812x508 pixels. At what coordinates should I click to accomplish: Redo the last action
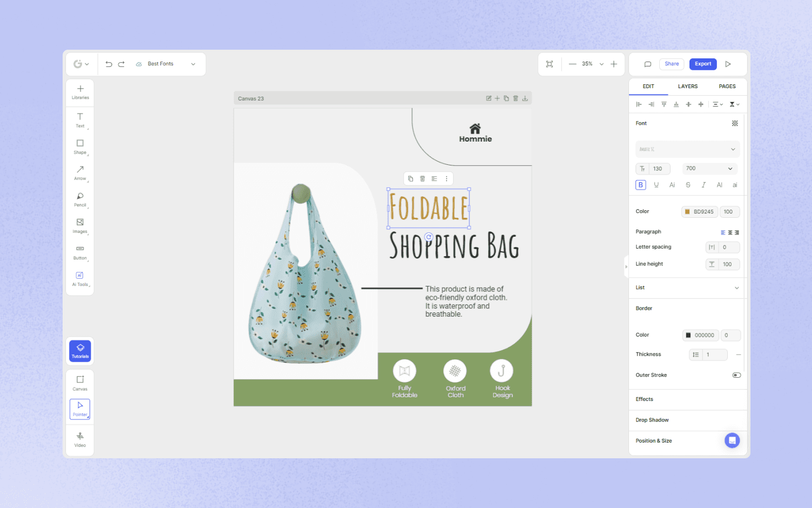click(x=121, y=64)
